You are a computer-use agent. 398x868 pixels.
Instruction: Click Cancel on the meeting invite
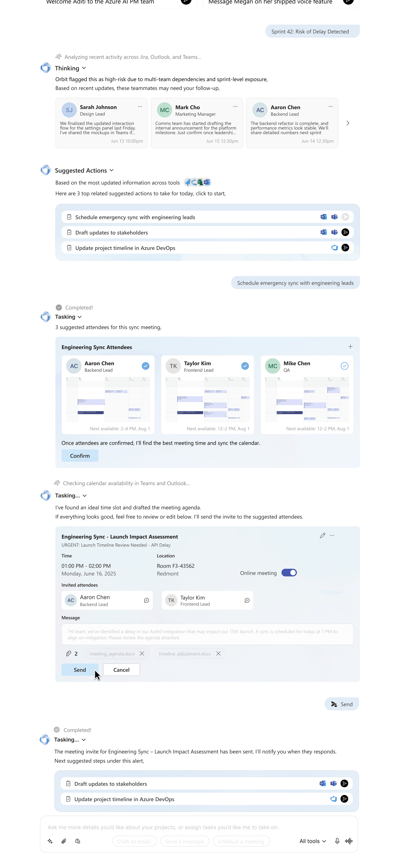click(121, 670)
